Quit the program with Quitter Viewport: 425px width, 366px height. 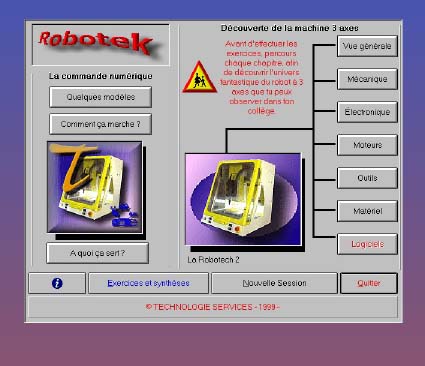(x=369, y=283)
